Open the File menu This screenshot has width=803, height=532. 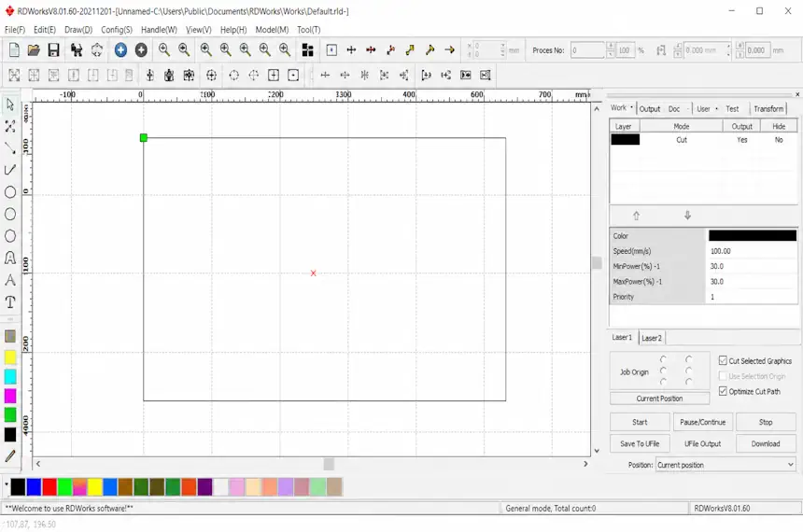[x=15, y=30]
